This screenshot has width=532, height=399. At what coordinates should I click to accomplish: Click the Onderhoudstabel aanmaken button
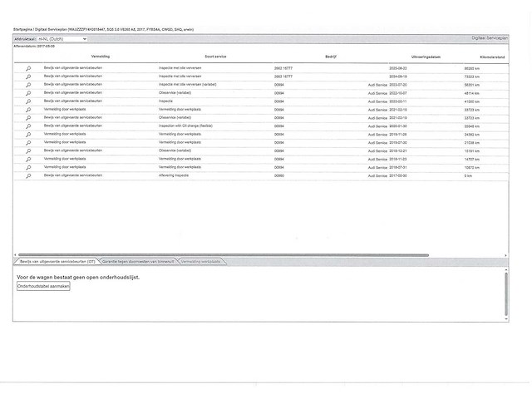(44, 285)
